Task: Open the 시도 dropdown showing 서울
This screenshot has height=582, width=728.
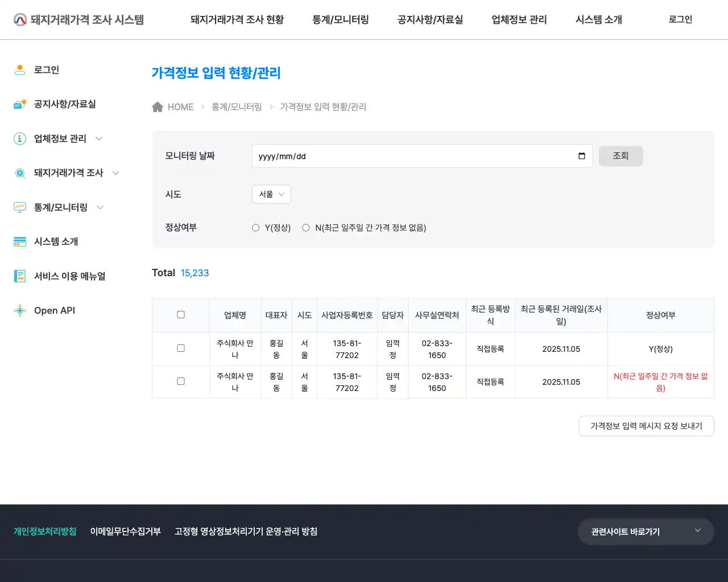Action: (x=271, y=194)
